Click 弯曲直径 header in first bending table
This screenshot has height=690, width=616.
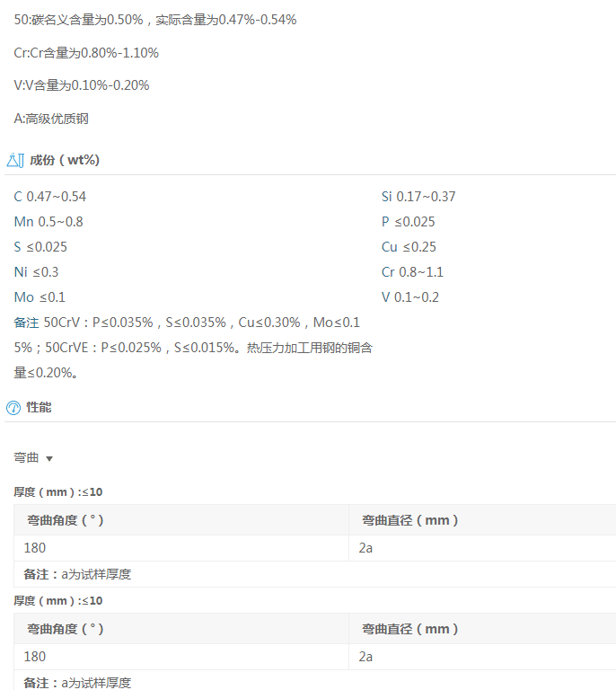coord(410,520)
